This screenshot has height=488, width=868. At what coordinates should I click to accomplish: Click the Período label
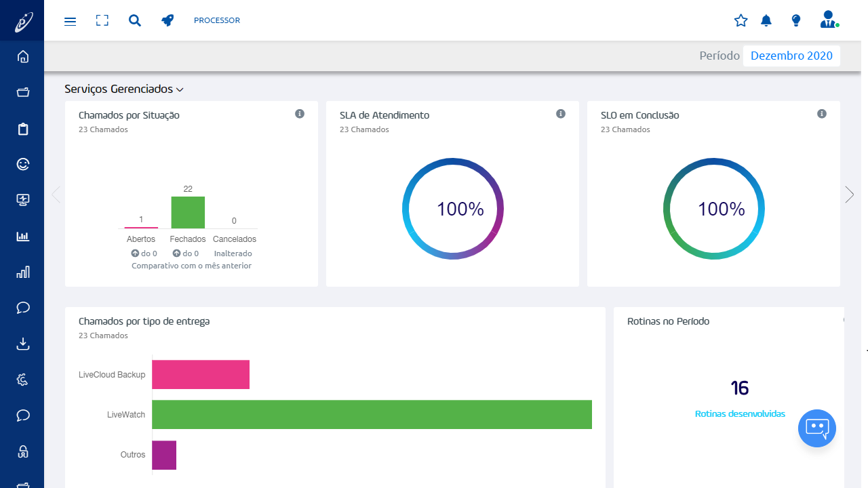coord(719,56)
